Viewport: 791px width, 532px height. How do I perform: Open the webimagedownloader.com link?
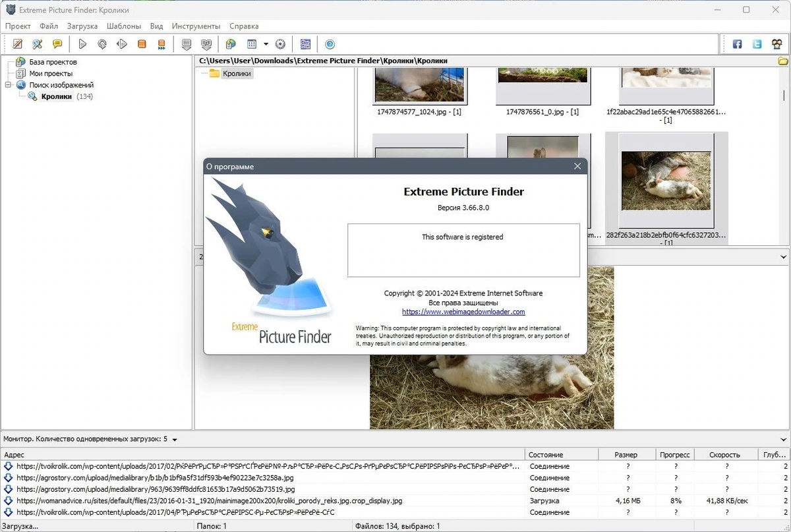click(x=463, y=312)
